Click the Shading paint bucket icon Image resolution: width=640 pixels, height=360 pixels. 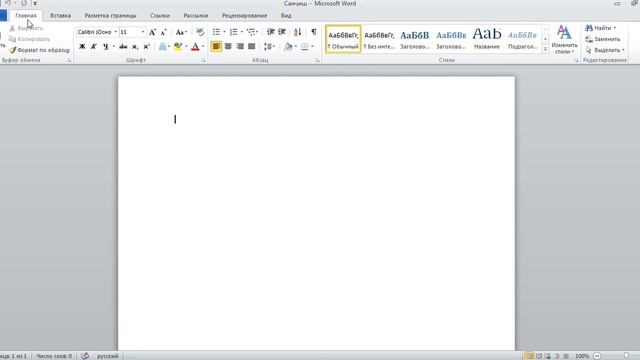pyautogui.click(x=288, y=47)
